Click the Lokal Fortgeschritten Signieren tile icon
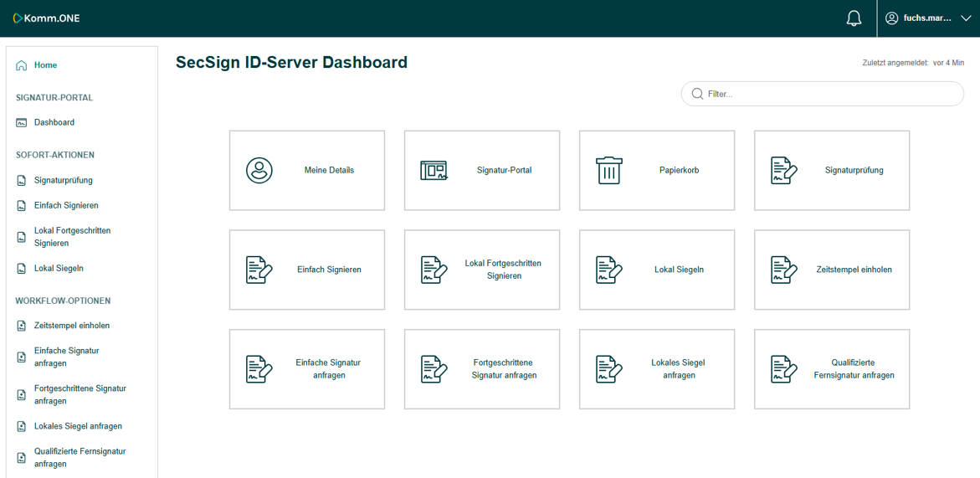 [434, 270]
